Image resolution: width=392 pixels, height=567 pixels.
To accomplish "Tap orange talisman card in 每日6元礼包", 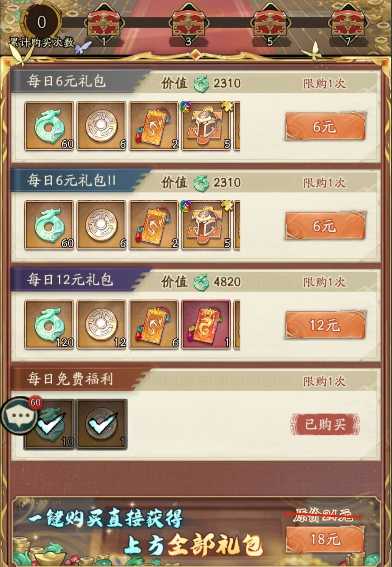I will 154,126.
